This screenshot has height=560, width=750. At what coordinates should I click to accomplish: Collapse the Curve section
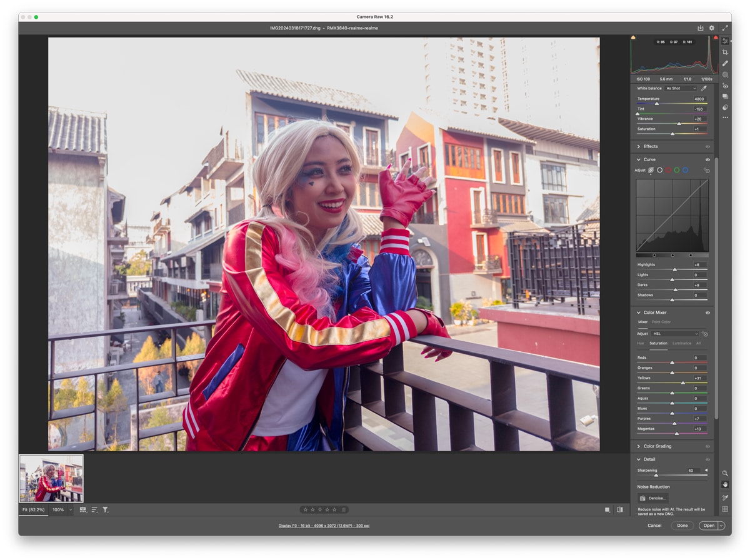[638, 159]
